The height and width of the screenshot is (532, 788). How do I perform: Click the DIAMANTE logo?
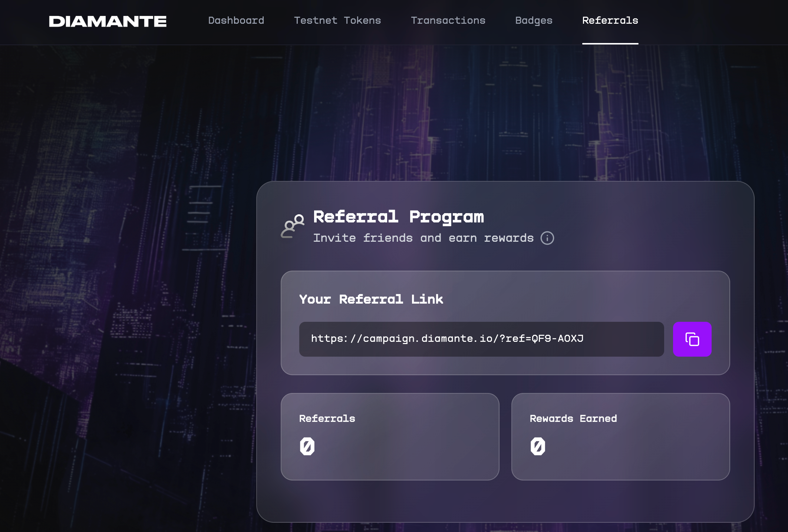(x=108, y=22)
